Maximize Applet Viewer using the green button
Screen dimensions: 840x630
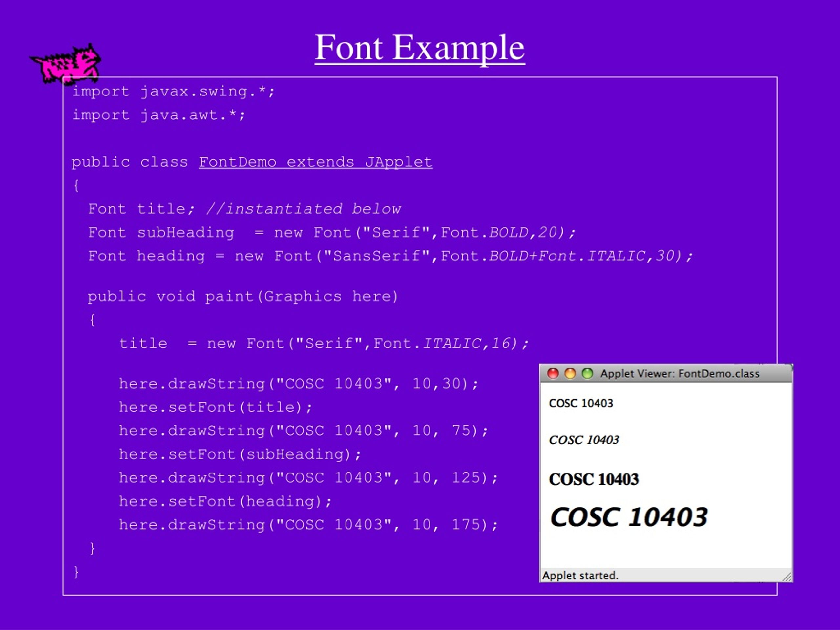pyautogui.click(x=587, y=374)
